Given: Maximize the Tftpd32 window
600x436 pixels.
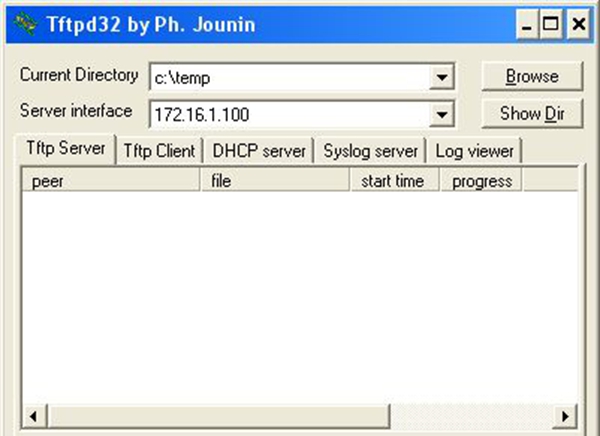Looking at the screenshot, I should pyautogui.click(x=551, y=24).
